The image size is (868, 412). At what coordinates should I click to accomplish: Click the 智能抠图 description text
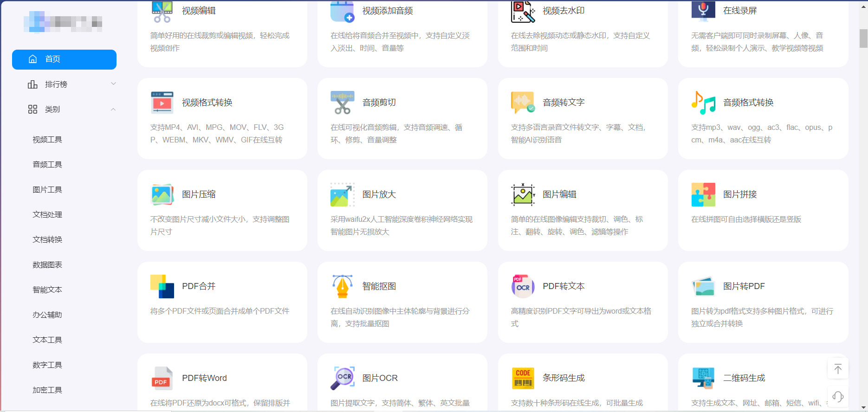coord(400,317)
